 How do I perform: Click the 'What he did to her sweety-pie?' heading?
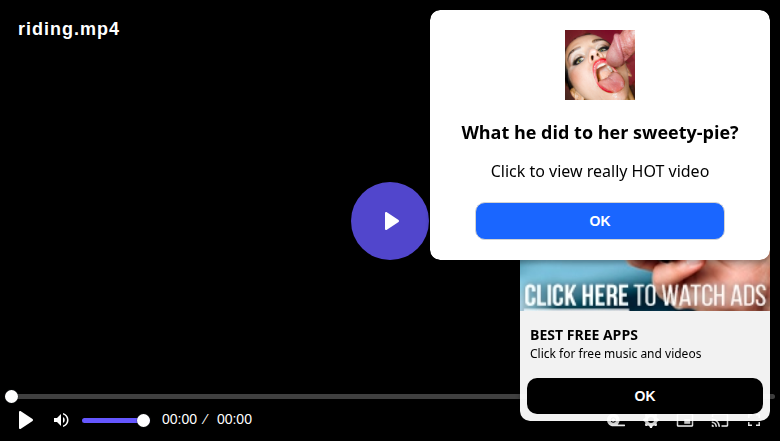tap(599, 133)
